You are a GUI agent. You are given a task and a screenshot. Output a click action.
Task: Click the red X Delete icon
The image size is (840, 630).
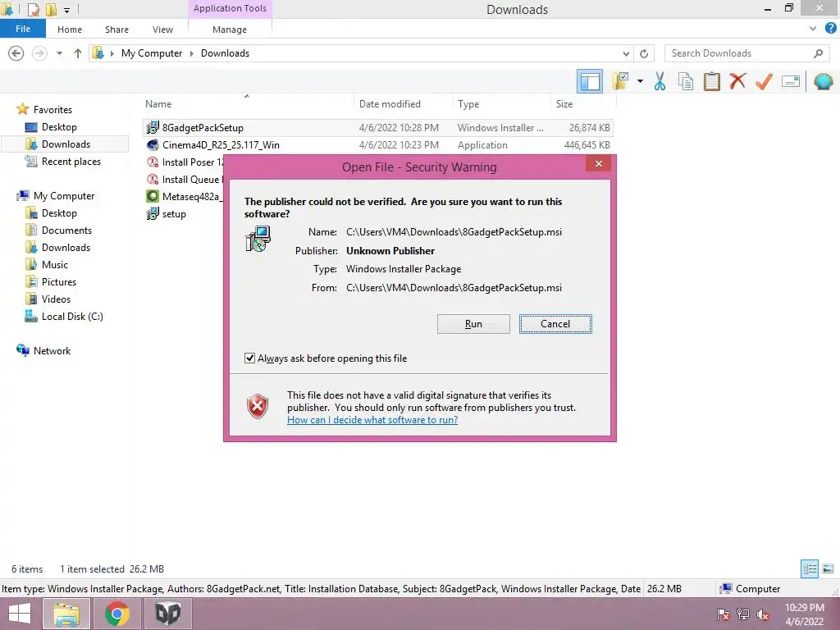click(x=737, y=81)
